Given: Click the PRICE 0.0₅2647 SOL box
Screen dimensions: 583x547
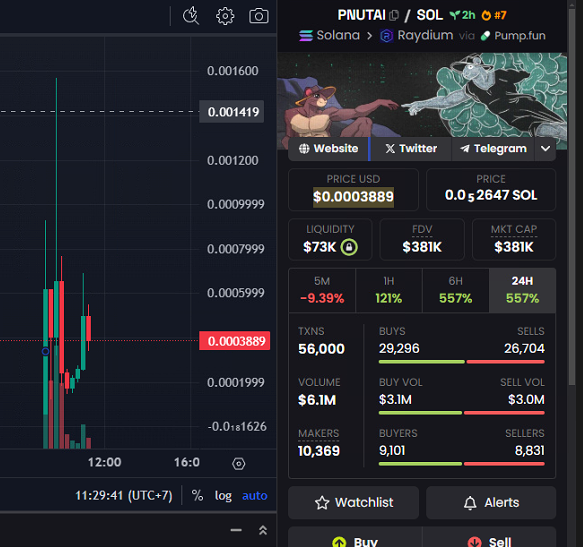Looking at the screenshot, I should pyautogui.click(x=491, y=190).
